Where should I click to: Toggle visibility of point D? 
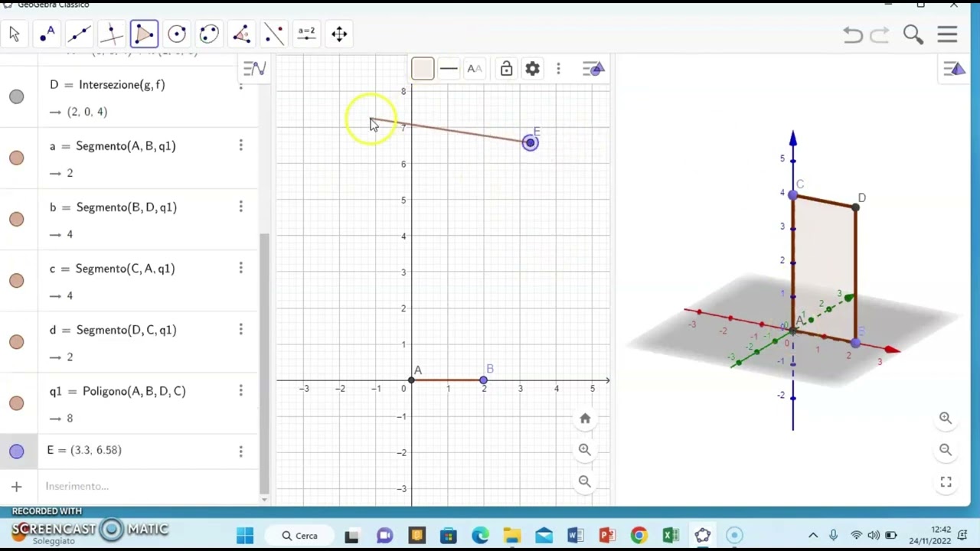tap(16, 96)
